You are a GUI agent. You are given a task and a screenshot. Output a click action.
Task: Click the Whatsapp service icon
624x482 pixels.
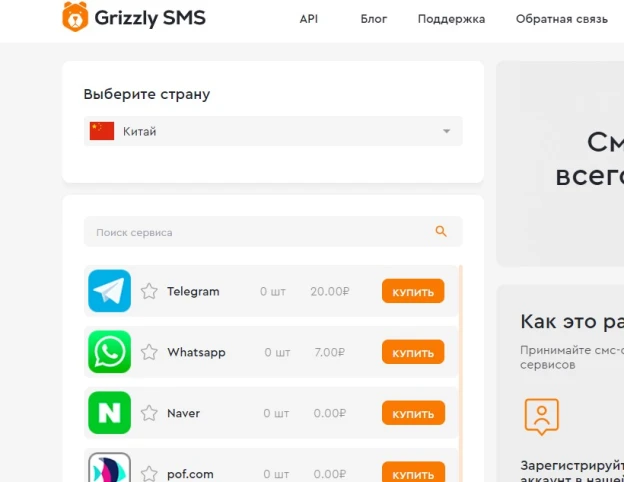click(109, 352)
